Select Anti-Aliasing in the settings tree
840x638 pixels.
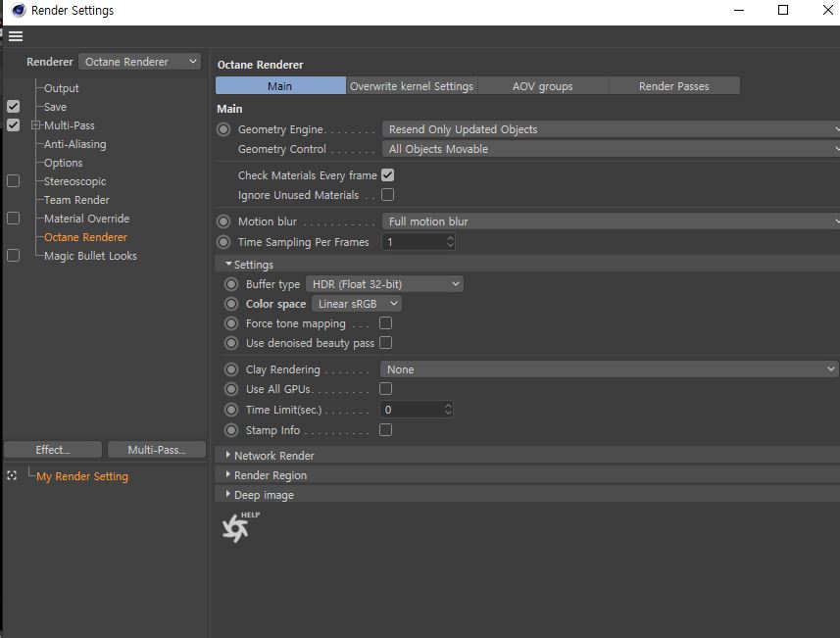(75, 144)
